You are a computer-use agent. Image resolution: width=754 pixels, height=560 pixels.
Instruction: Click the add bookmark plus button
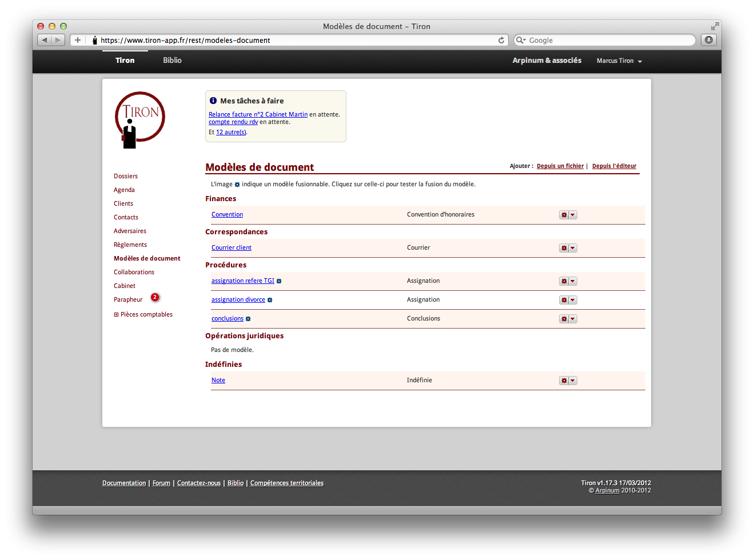click(x=78, y=40)
